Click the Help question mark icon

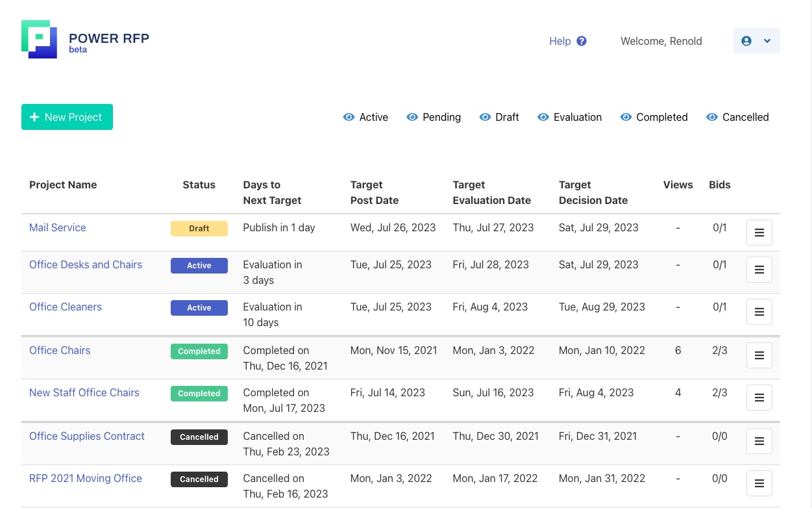tap(581, 40)
